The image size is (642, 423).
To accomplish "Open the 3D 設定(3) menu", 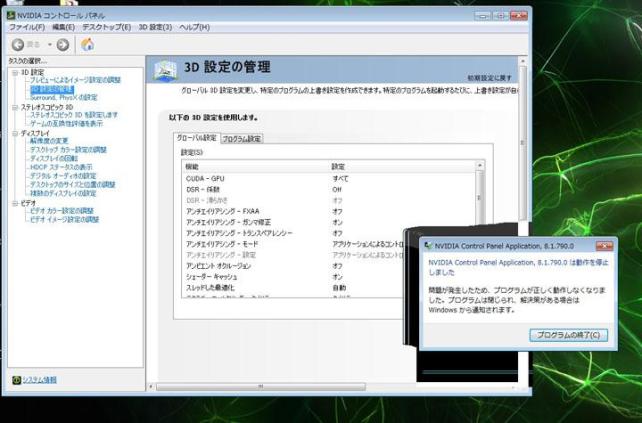I will point(155,27).
